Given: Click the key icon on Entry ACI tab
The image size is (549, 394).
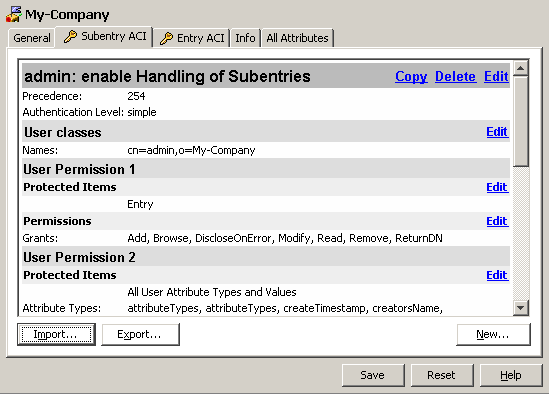Looking at the screenshot, I should [166, 38].
